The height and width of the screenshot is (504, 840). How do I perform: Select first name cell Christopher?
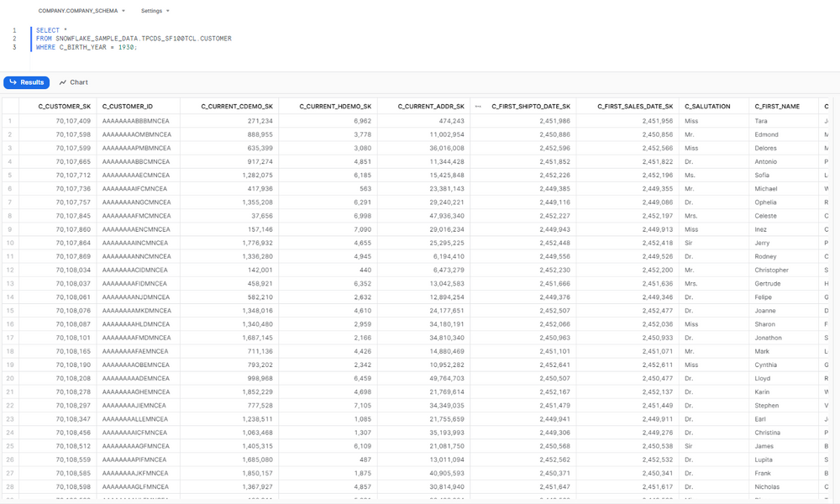(771, 270)
